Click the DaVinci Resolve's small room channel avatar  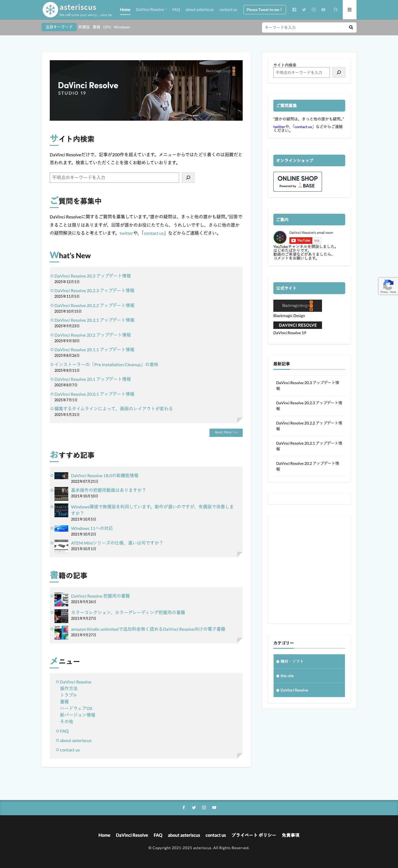click(x=280, y=238)
